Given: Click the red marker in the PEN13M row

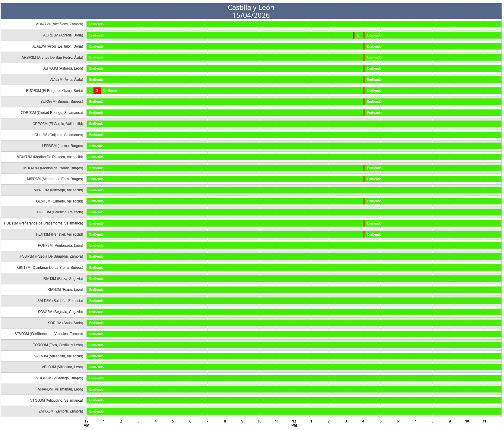Looking at the screenshot, I should [364, 234].
